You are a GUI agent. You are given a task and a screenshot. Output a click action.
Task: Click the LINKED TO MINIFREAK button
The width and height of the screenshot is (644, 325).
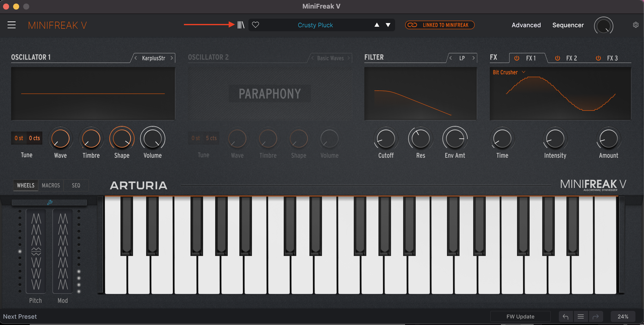440,25
